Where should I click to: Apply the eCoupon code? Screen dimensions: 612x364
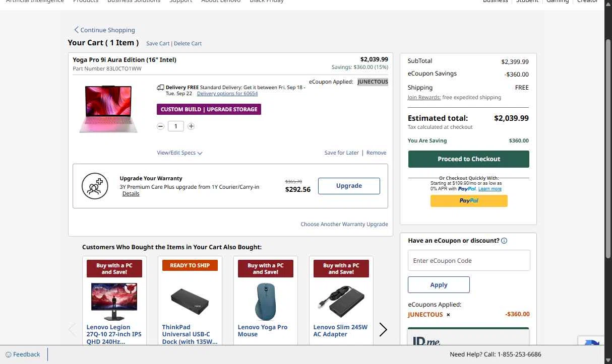(x=439, y=284)
